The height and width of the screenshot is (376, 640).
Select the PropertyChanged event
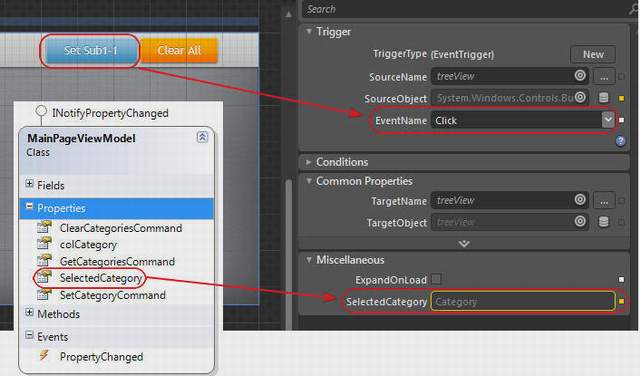[101, 357]
